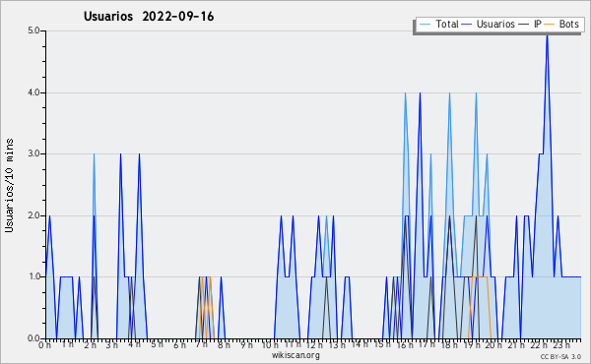Click the '6 h' x-axis label
This screenshot has height=364, width=591.
[179, 345]
